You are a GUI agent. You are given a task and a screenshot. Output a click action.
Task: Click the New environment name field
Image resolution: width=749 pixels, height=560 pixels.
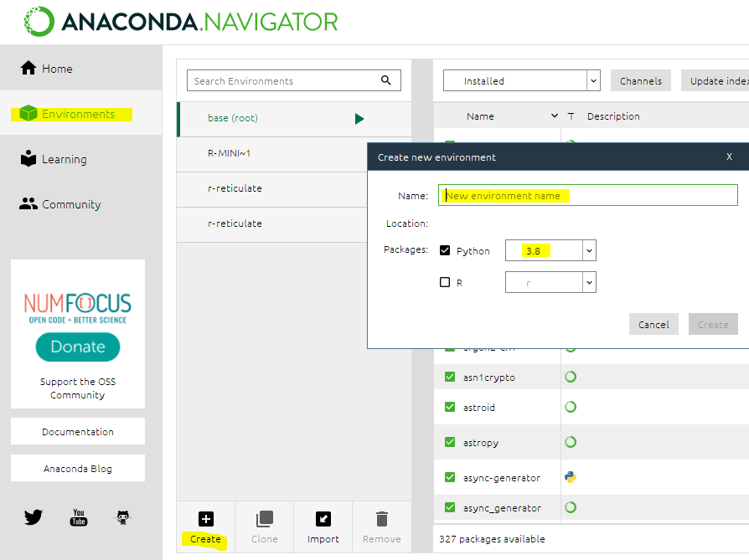point(587,195)
